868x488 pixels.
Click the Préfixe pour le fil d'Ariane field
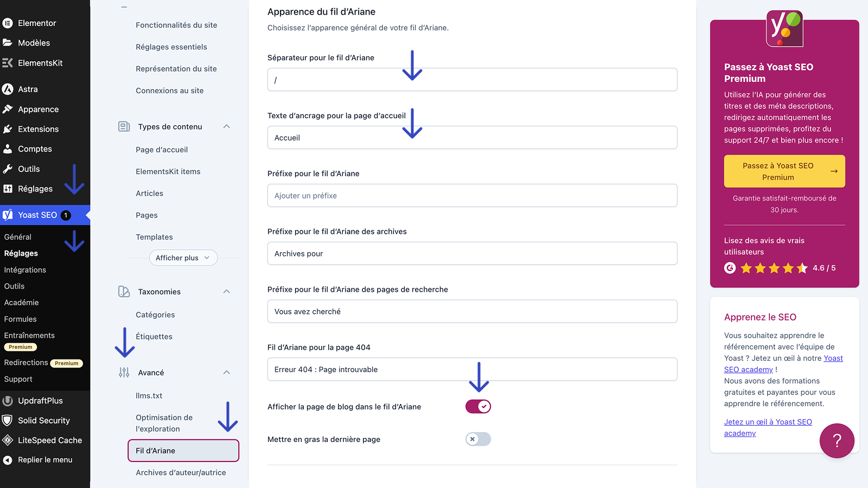(x=472, y=196)
